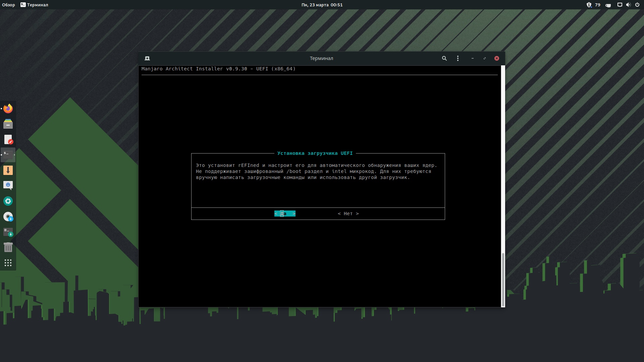Image resolution: width=644 pixels, height=362 pixels.
Task: Open the volume speaker tray icon
Action: pos(628,5)
